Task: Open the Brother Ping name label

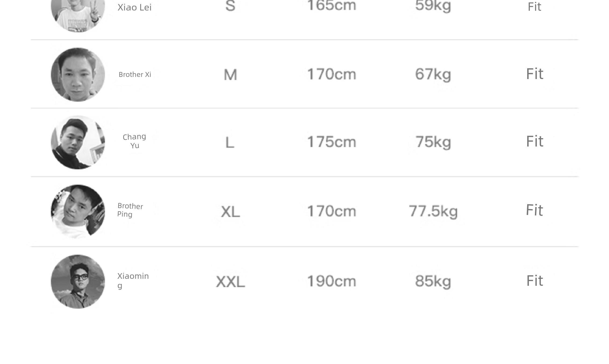Action: pyautogui.click(x=130, y=210)
